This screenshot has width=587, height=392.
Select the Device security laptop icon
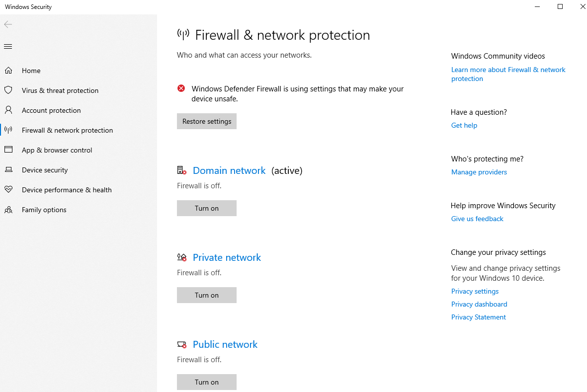[x=9, y=169]
